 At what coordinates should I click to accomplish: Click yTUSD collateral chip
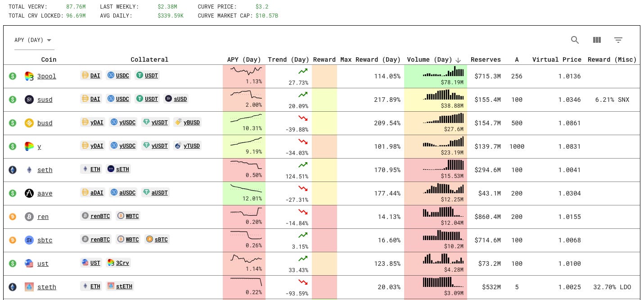(187, 145)
